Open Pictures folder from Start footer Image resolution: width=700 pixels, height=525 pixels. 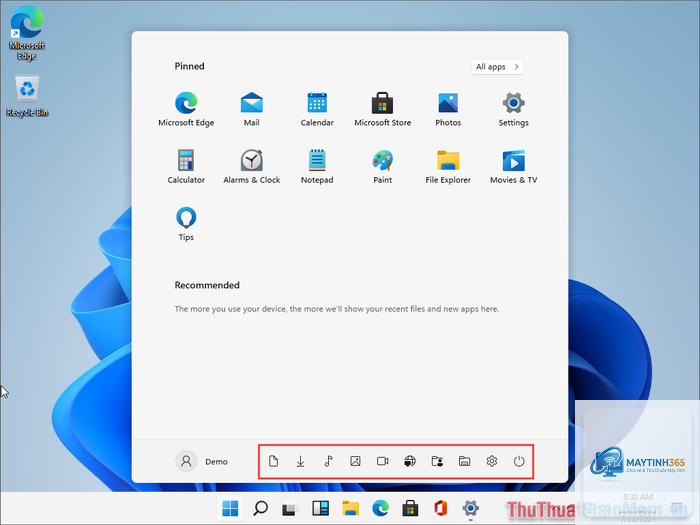click(x=355, y=461)
